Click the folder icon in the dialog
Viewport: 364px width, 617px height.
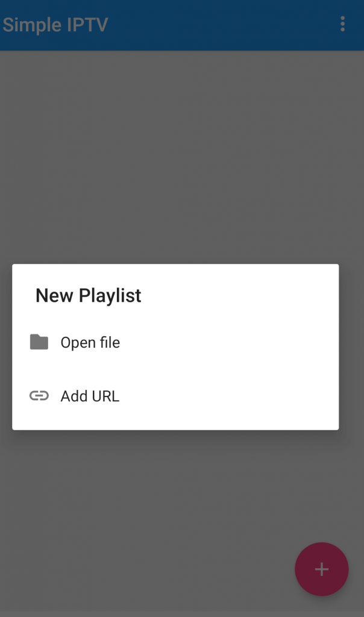pyautogui.click(x=39, y=342)
